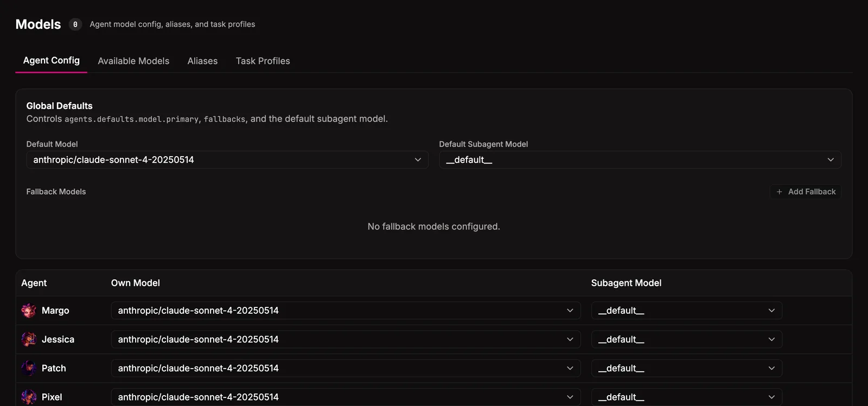The image size is (868, 406).
Task: Open Patch's Subagent Model dropdown
Action: point(687,368)
